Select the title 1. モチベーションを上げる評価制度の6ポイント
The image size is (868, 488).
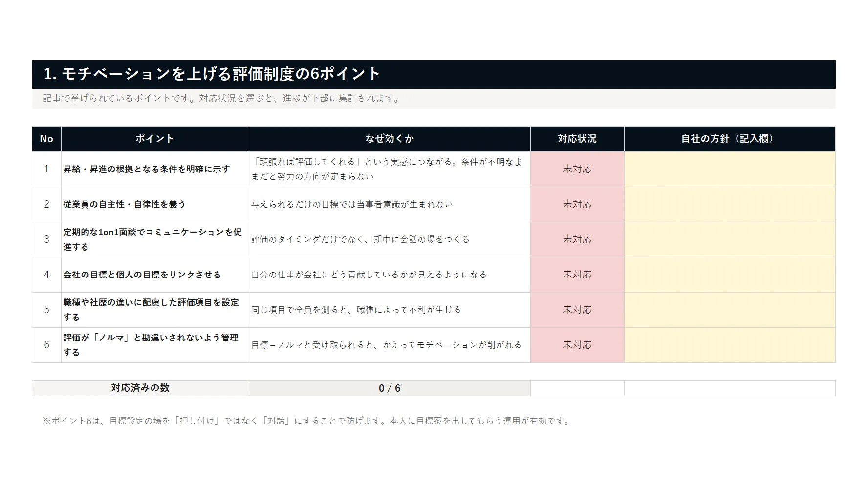[x=212, y=74]
